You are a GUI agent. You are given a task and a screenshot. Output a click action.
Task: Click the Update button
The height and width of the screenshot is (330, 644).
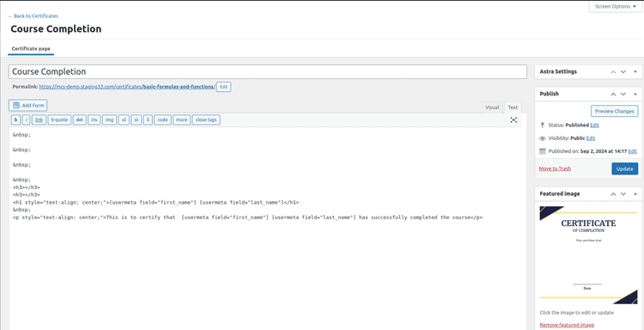tap(625, 169)
